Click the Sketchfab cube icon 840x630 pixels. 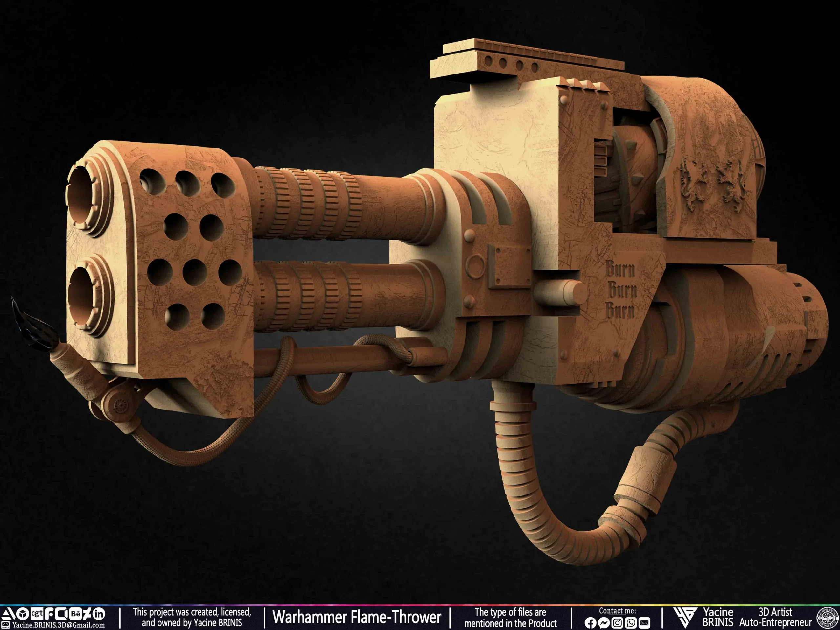[22, 614]
